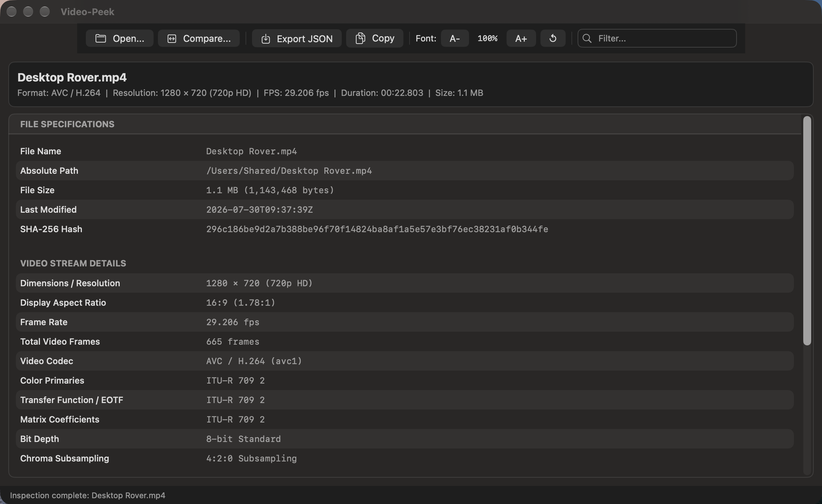This screenshot has width=822, height=504.
Task: Click the Inspection complete status message
Action: [x=88, y=496]
